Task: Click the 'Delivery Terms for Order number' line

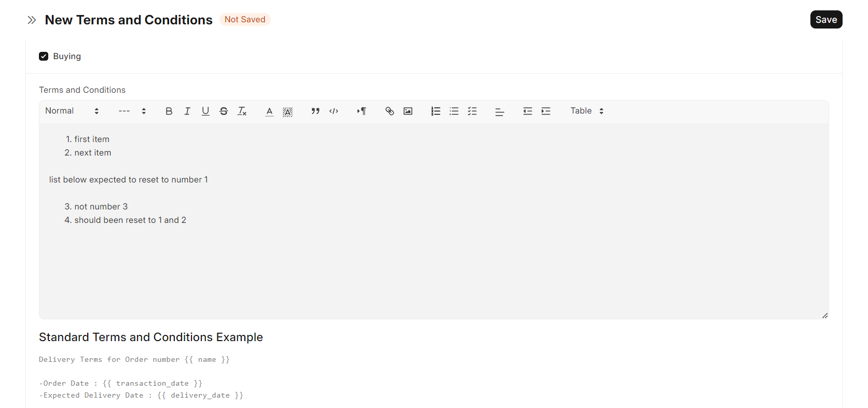Action: [134, 359]
